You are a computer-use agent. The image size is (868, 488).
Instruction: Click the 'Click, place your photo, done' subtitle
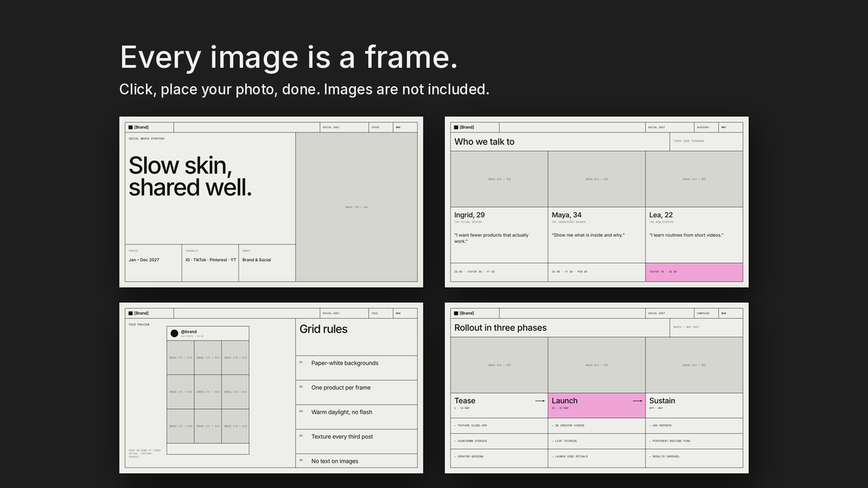305,90
